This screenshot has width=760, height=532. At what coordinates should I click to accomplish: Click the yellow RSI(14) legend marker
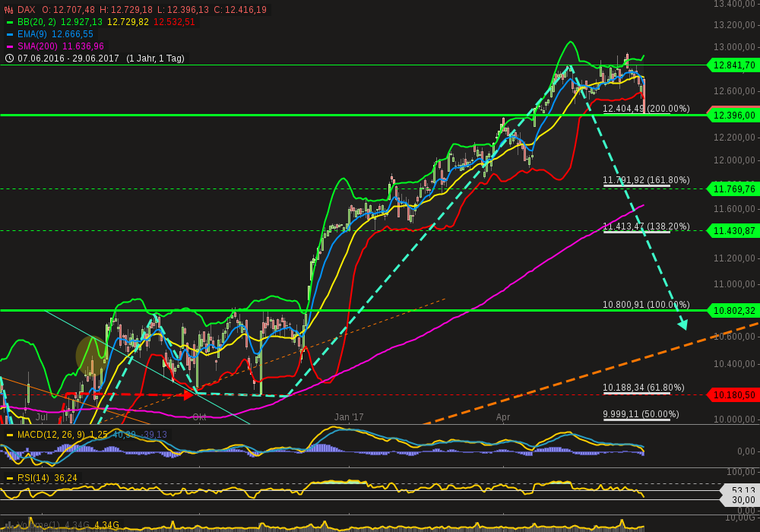(x=9, y=478)
